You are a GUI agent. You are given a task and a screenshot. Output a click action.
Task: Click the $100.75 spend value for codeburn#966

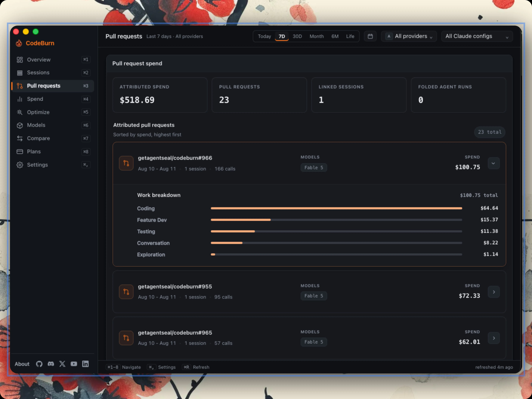coord(468,167)
